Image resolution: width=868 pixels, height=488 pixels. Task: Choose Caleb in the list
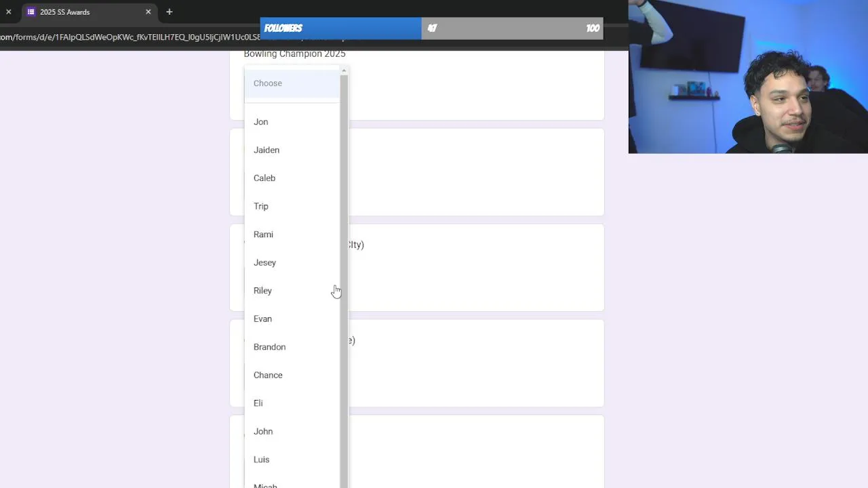click(x=292, y=178)
